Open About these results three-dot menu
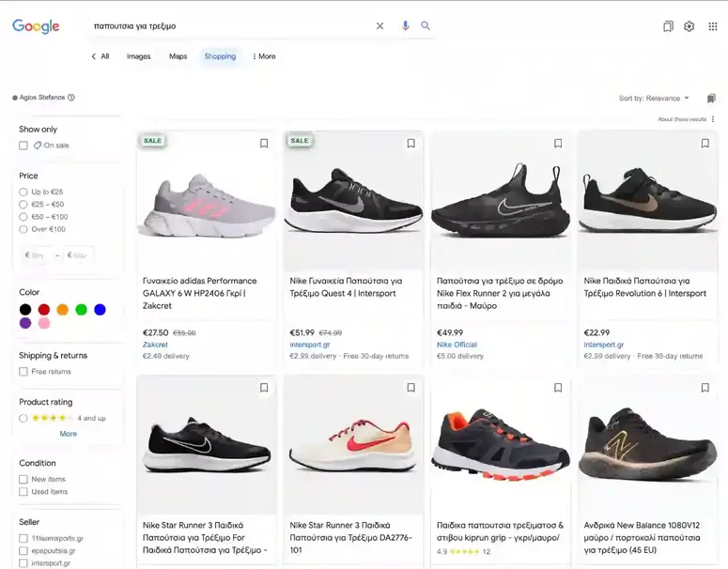Image resolution: width=728 pixels, height=569 pixels. (713, 119)
